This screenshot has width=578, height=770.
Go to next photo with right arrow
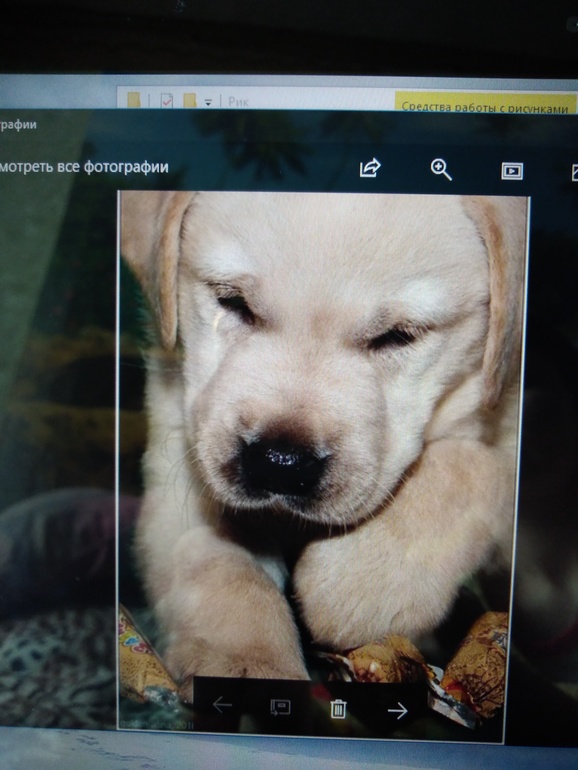pyautogui.click(x=397, y=711)
